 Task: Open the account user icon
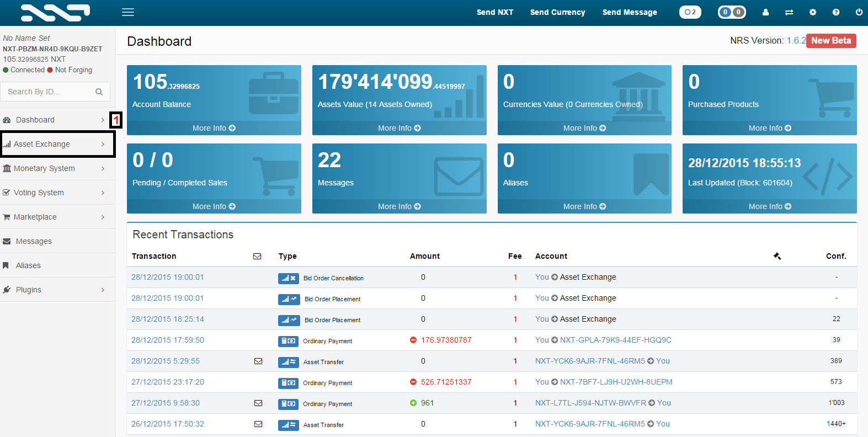coord(765,12)
